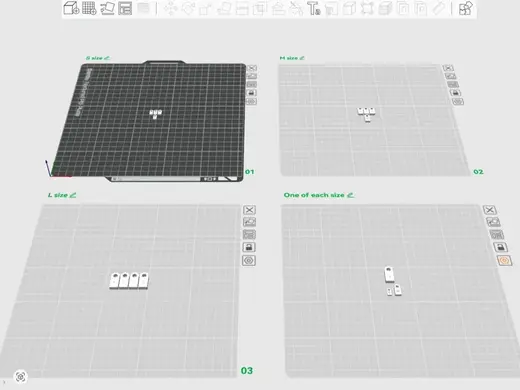Click the Measure tool icon
Image resolution: width=520 pixels, height=390 pixels.
point(439,8)
